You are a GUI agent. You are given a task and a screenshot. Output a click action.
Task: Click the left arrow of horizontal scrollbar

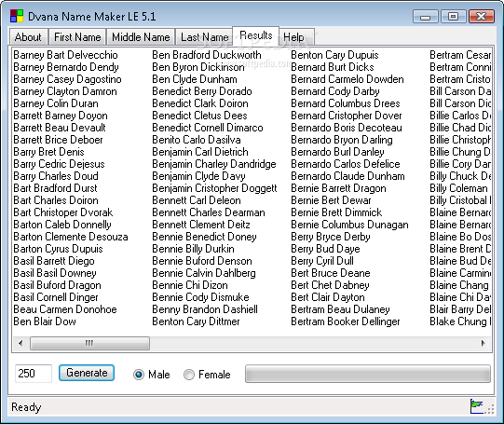coord(20,343)
